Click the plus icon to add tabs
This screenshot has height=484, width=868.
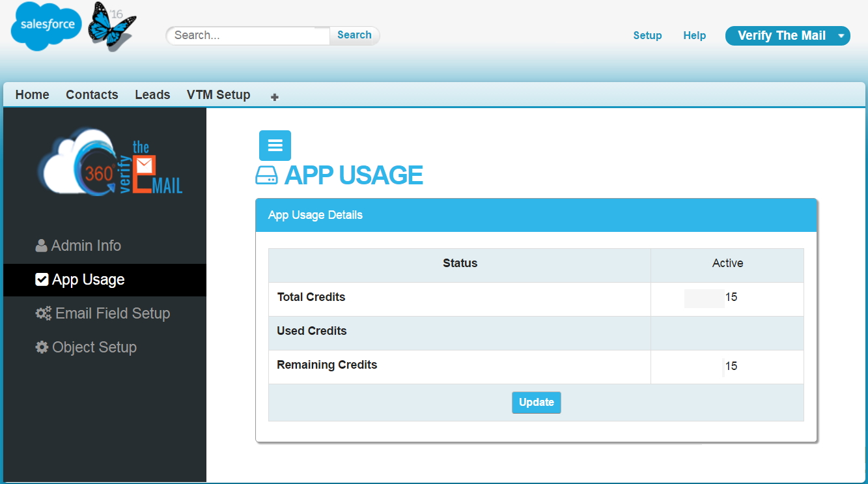275,97
